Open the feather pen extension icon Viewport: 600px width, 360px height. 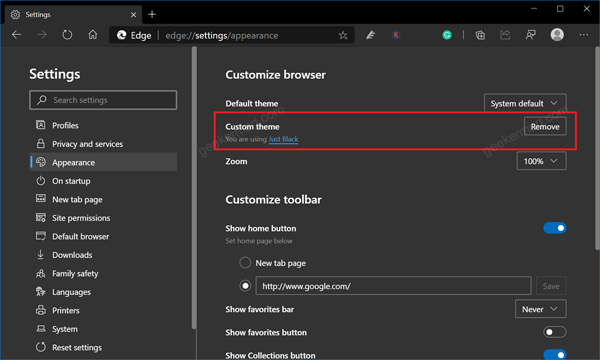(x=370, y=35)
